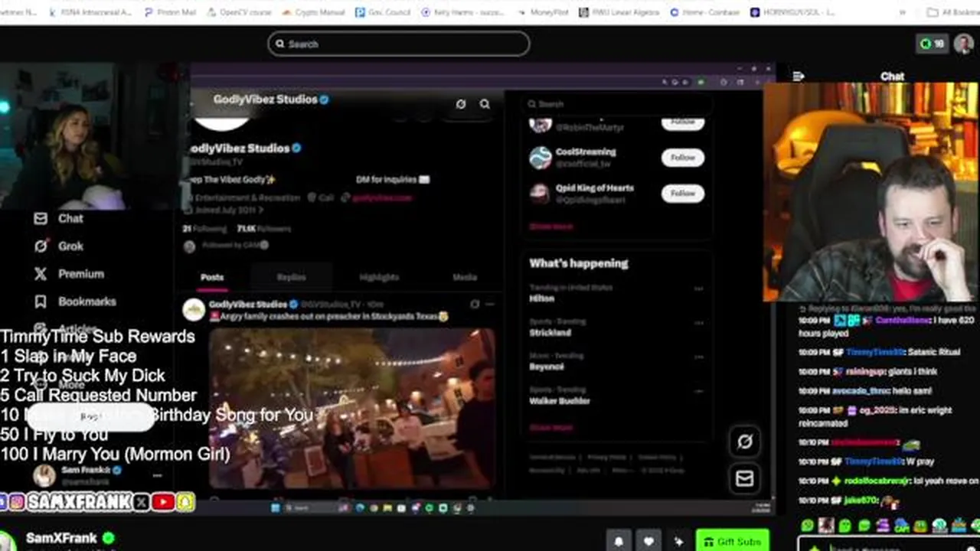
Task: Click SamXFrank's green verified badge
Action: tap(109, 538)
